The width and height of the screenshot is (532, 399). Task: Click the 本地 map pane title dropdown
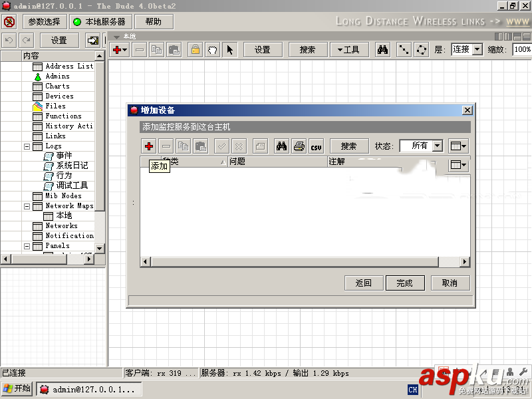coord(116,37)
